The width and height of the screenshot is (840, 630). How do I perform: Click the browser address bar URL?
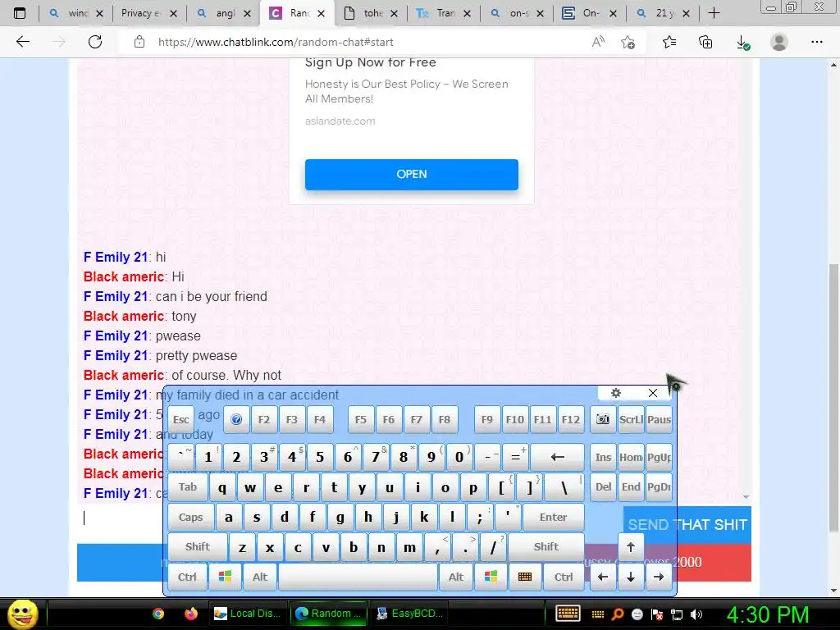click(276, 43)
